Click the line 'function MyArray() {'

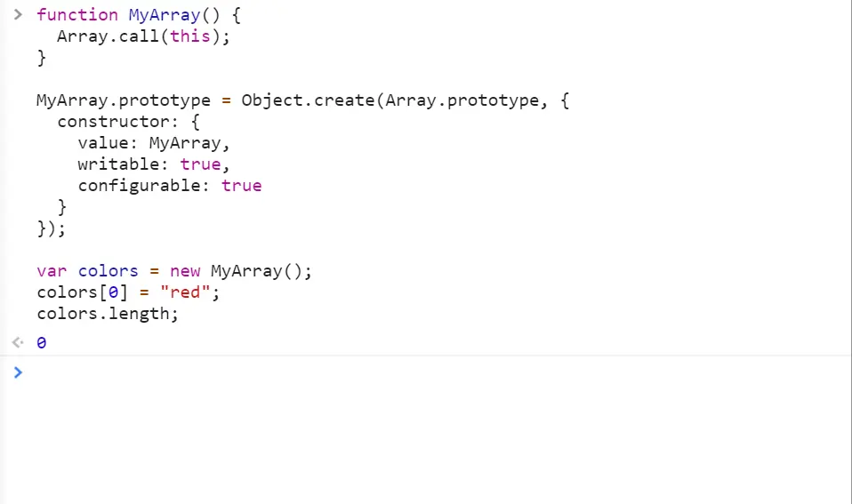point(139,14)
